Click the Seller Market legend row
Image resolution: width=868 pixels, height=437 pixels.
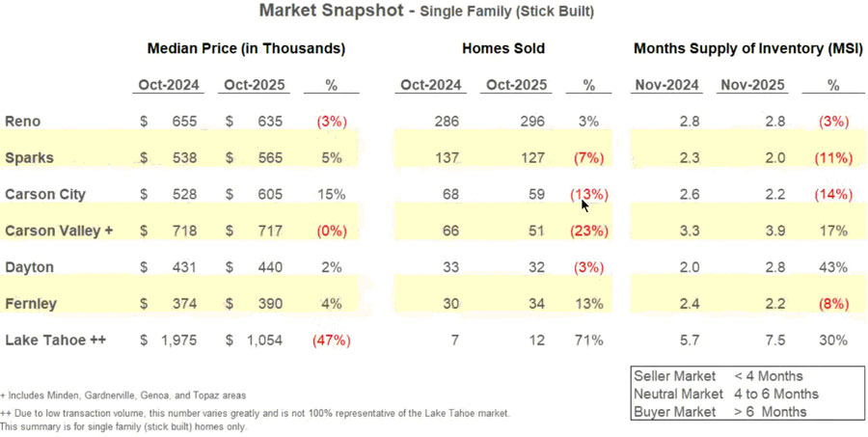pos(718,376)
